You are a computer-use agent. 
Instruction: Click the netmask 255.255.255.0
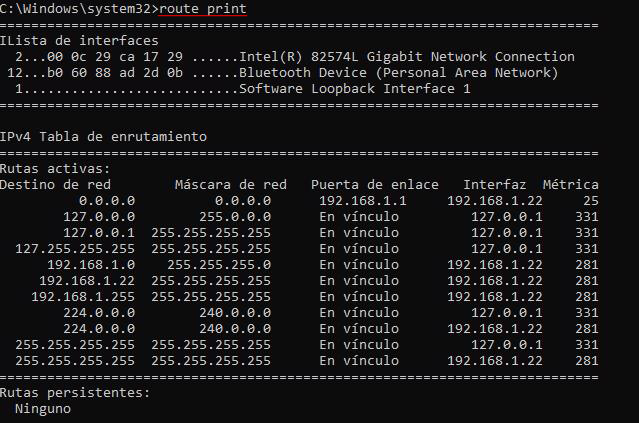(219, 264)
